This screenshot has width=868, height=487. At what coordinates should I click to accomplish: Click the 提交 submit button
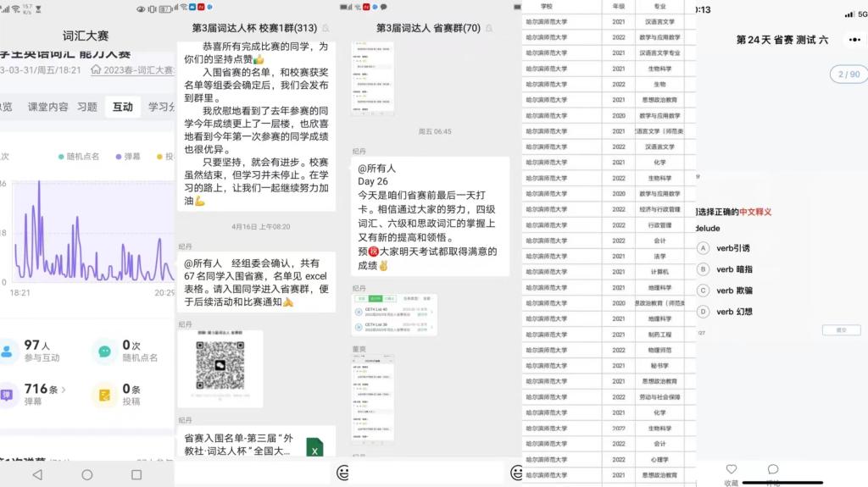841,330
